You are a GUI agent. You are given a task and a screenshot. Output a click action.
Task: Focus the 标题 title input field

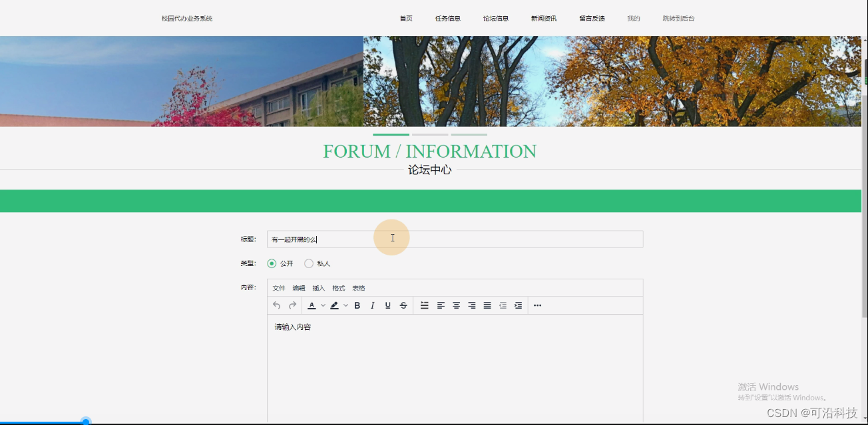point(455,239)
